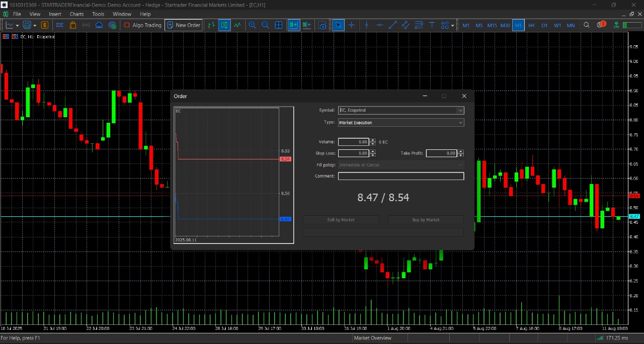Viewport: 644px width, 344px height.
Task: Open the Market via shopping bag icon
Action: 72,25
